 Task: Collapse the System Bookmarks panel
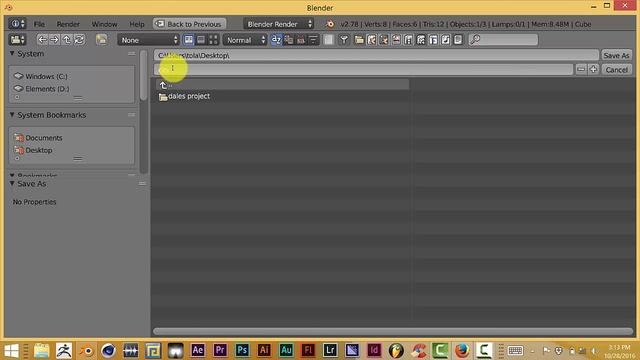coord(12,115)
